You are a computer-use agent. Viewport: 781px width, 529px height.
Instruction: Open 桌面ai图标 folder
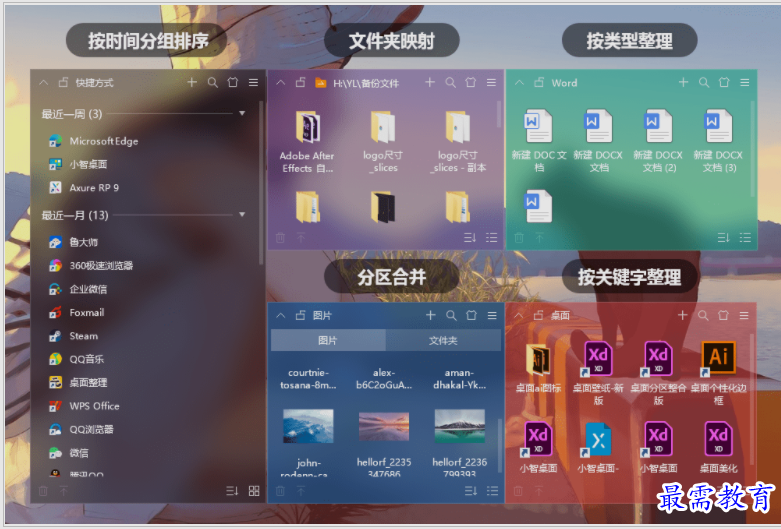coord(538,368)
